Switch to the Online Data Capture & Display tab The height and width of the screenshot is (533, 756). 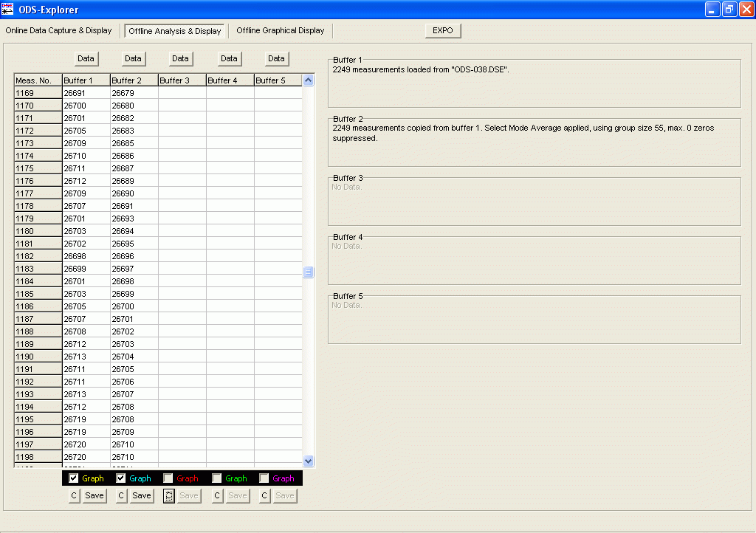(x=59, y=30)
